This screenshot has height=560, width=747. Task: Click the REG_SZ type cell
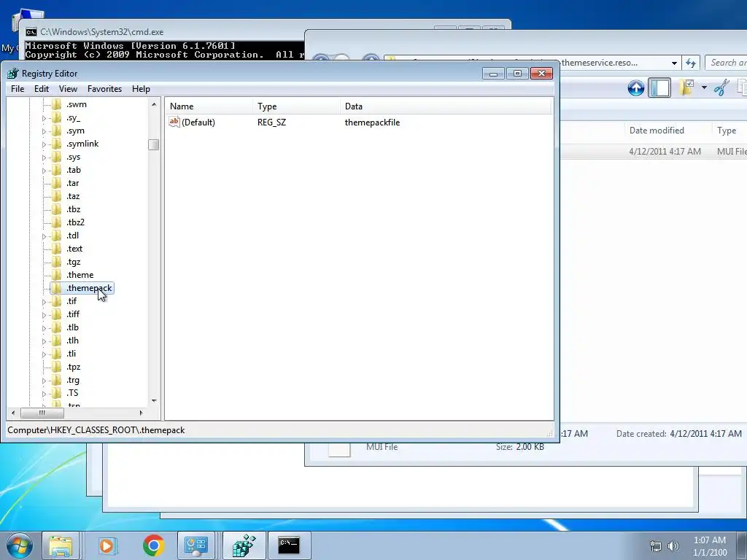271,122
